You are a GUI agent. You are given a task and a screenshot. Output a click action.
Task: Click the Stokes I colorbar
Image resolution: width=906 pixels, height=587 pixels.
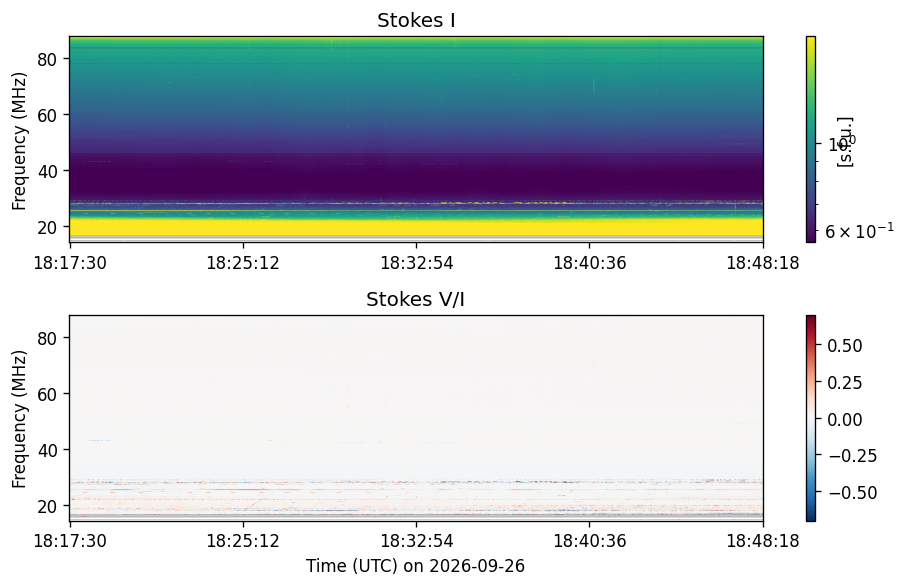pyautogui.click(x=811, y=139)
